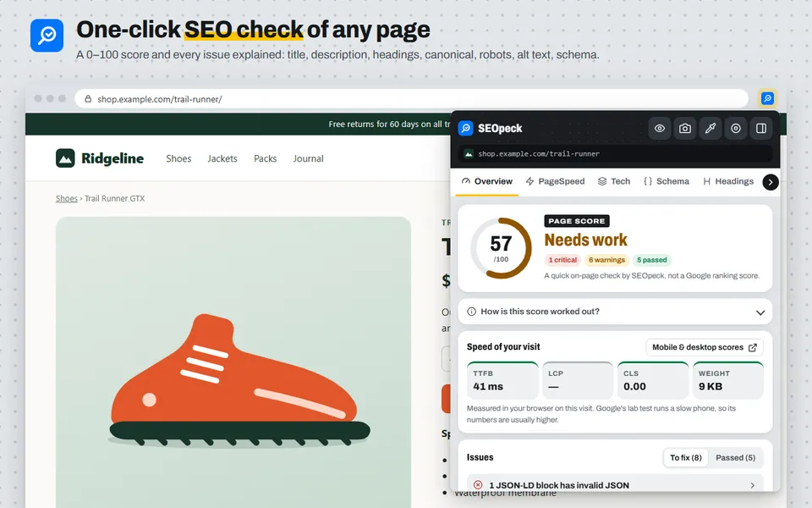Click the '1 critical' badge
Screen dimensions: 812x508
click(562, 260)
